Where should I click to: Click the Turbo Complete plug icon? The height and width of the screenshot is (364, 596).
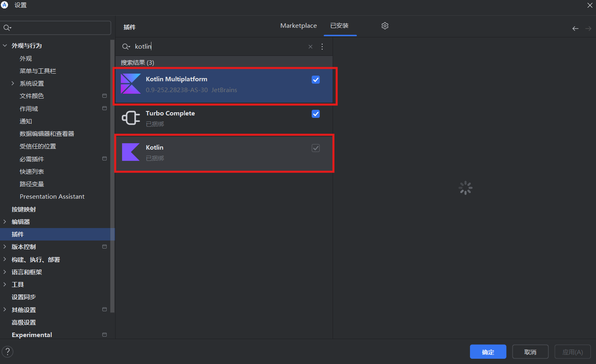click(131, 118)
